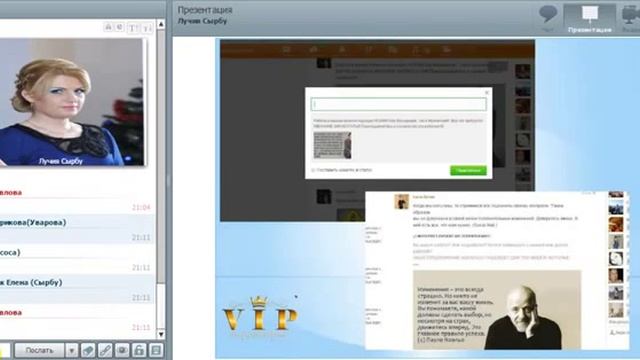
Task: Open the video camera tab
Action: coord(631,18)
